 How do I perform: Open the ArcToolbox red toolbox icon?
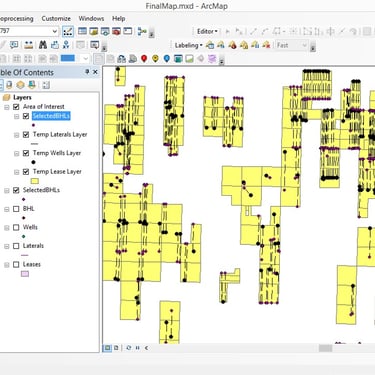click(116, 31)
